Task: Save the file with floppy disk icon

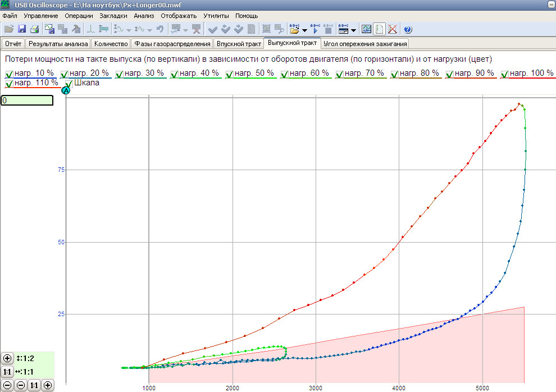Action: point(22,29)
